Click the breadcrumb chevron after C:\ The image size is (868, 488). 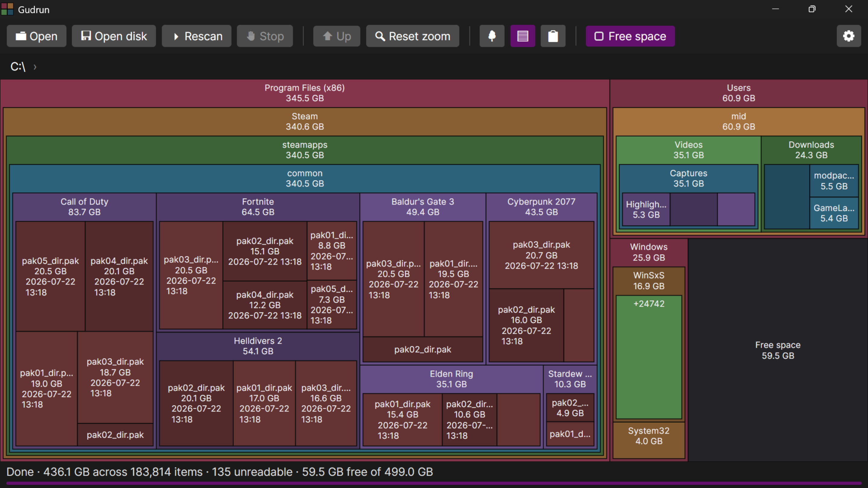point(35,67)
